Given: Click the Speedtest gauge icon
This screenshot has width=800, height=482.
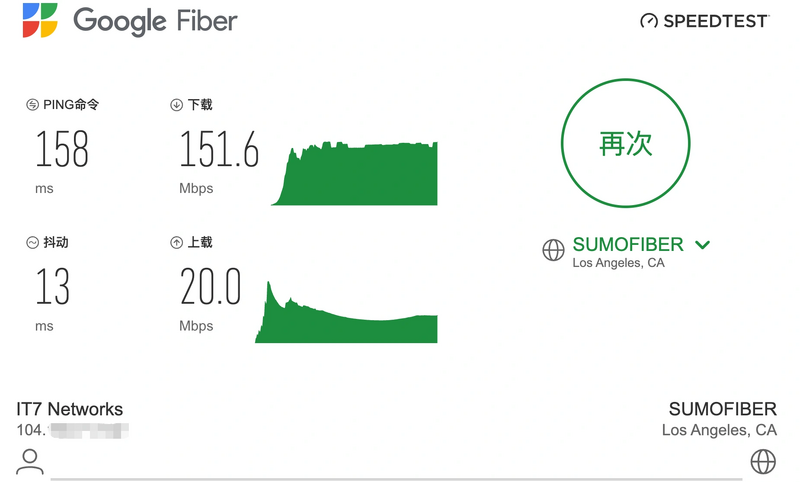Looking at the screenshot, I should (649, 21).
